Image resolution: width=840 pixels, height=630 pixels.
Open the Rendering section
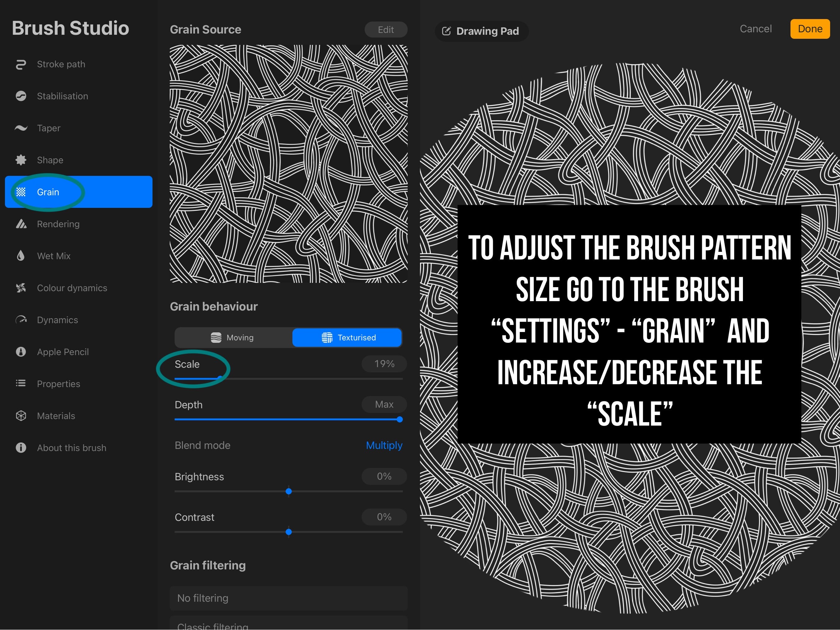pos(79,224)
